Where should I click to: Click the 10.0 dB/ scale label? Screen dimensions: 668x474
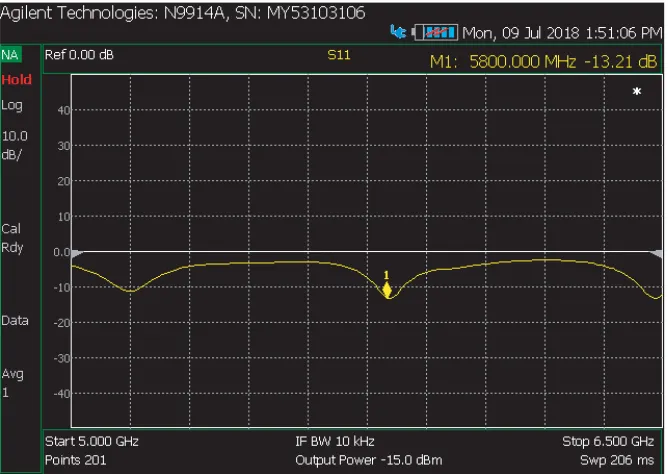(14, 145)
